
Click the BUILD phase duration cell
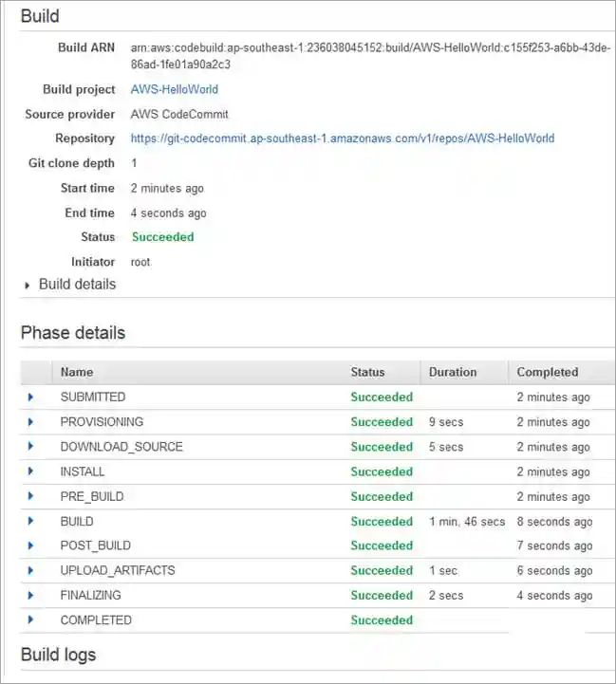point(466,522)
